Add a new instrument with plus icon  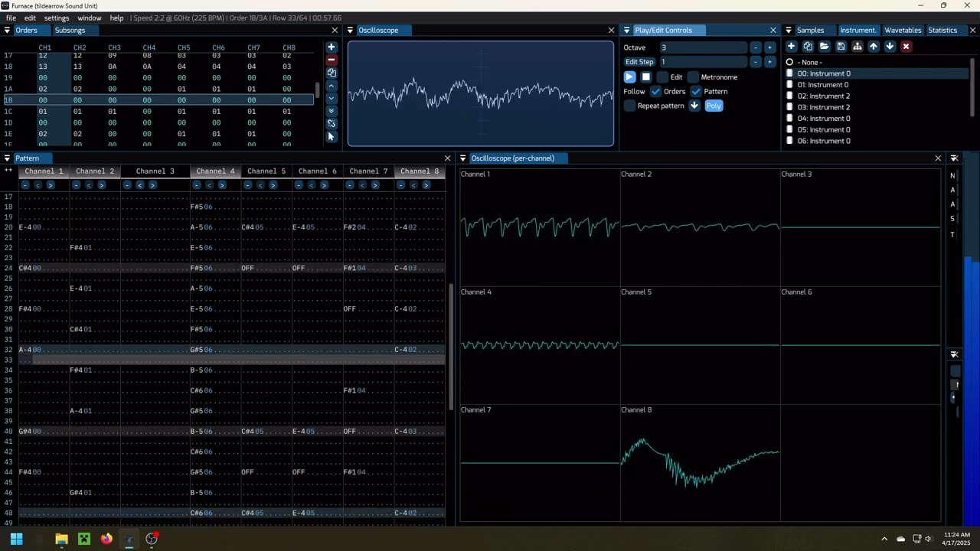pos(792,47)
